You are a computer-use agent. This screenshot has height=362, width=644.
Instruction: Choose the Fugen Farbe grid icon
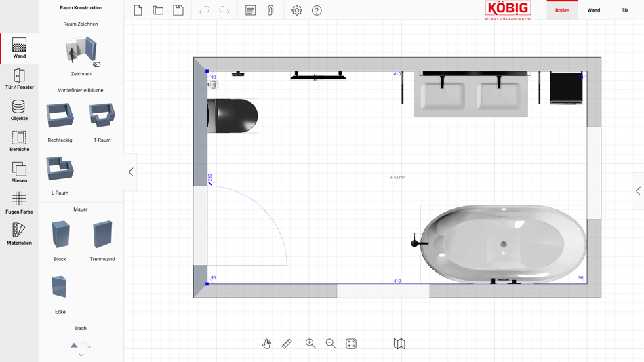[x=19, y=203]
